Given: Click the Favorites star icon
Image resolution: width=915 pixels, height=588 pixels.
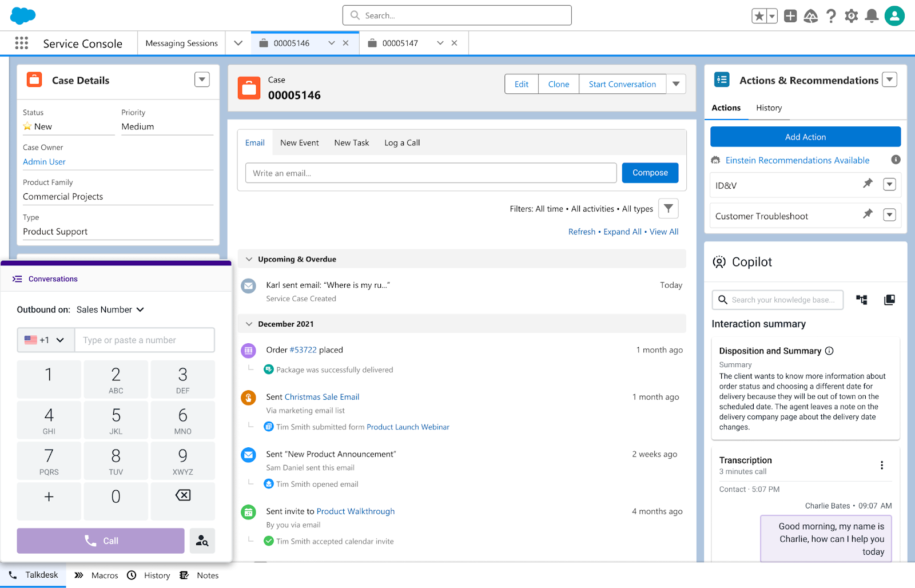Looking at the screenshot, I should (x=759, y=16).
